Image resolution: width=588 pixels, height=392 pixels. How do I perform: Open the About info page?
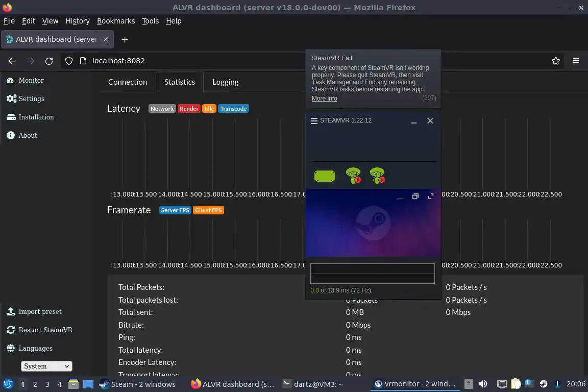click(x=22, y=135)
